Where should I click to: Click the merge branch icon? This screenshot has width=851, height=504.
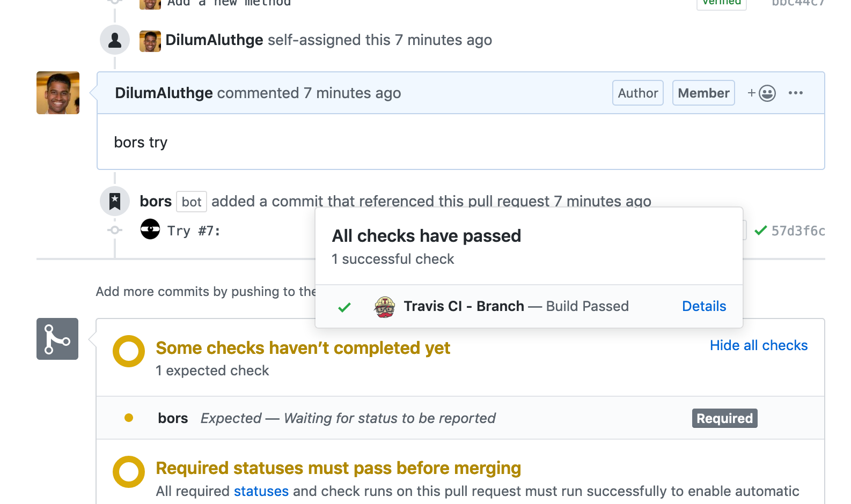tap(57, 339)
